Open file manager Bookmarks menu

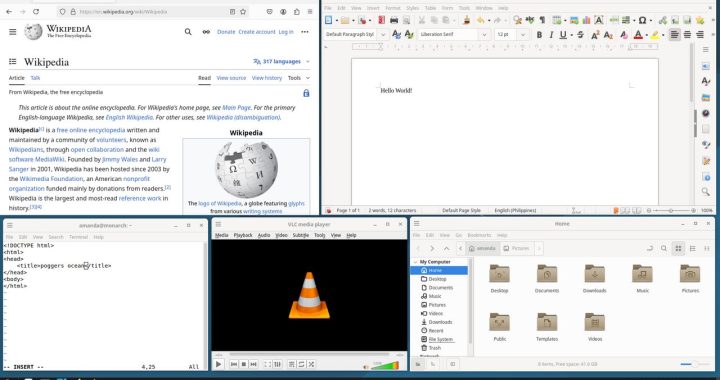pos(479,235)
